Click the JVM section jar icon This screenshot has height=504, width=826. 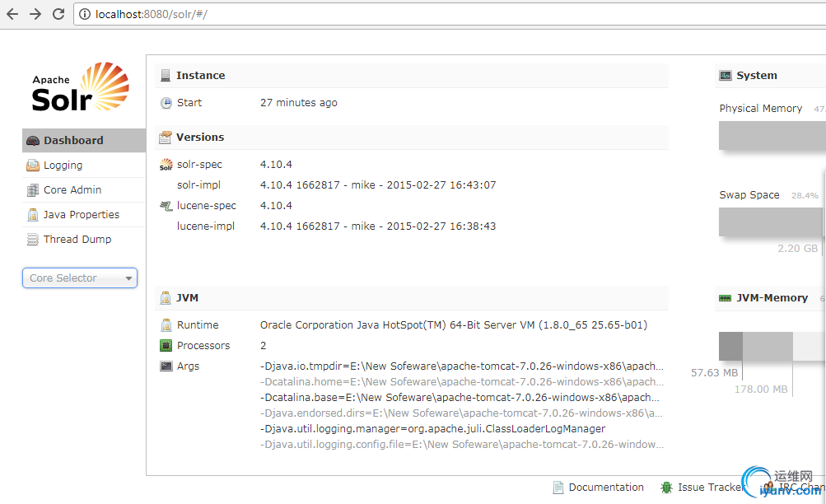(x=166, y=298)
